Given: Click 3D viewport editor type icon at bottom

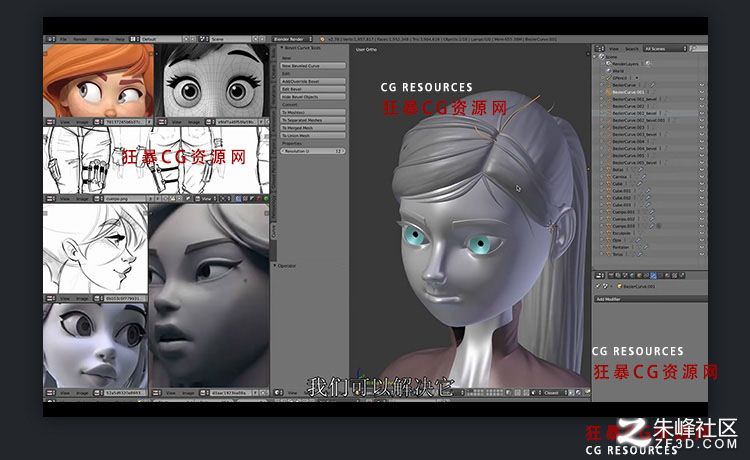Looking at the screenshot, I should tap(279, 392).
